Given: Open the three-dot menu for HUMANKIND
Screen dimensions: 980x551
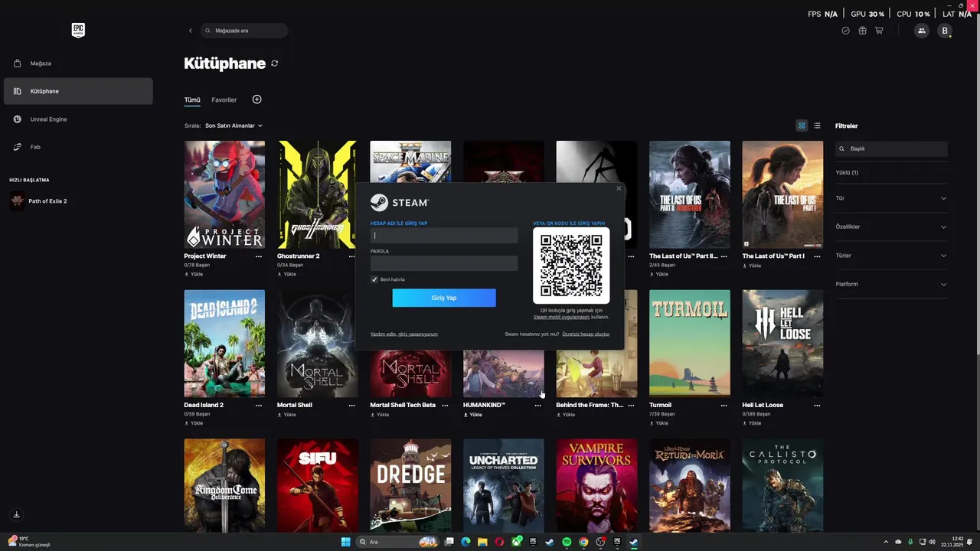Looking at the screenshot, I should pos(538,406).
